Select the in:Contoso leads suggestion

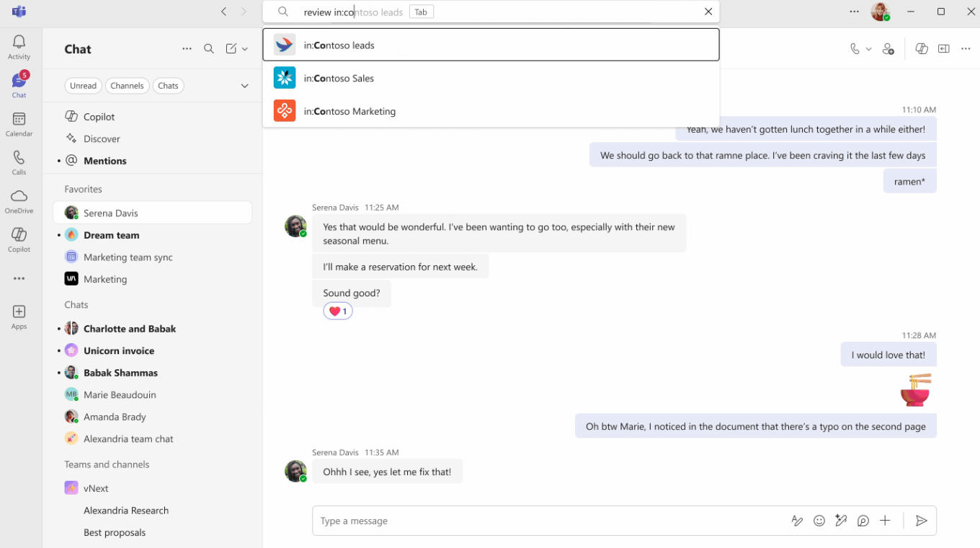491,45
